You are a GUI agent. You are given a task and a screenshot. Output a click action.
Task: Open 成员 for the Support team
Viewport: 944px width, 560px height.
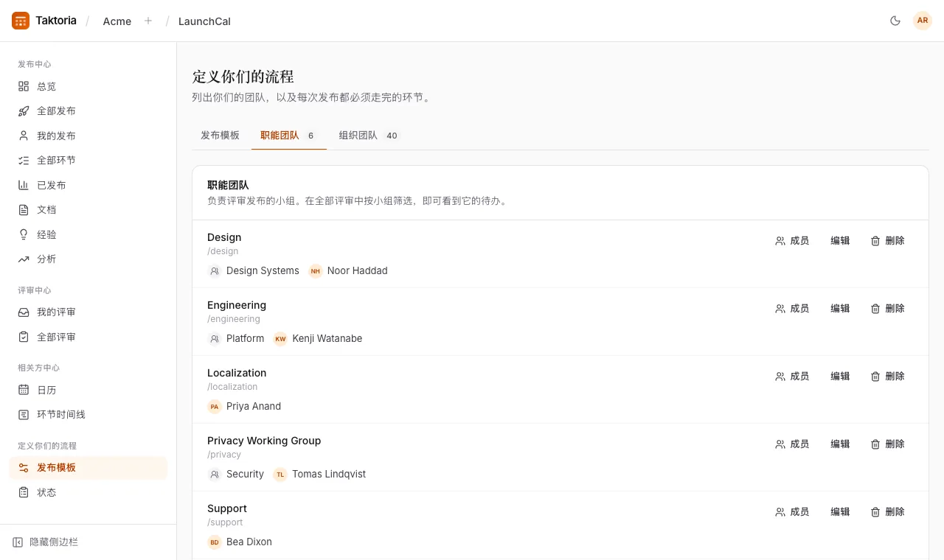[x=792, y=512]
